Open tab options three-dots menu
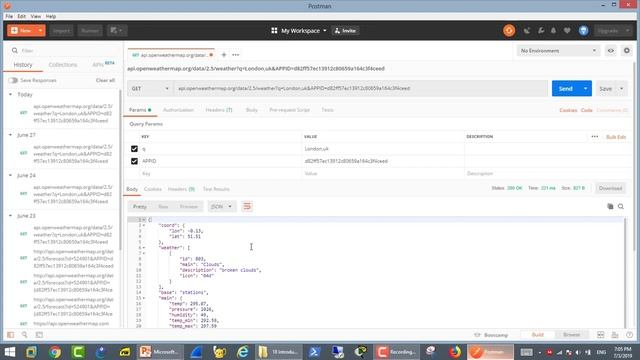 click(236, 55)
